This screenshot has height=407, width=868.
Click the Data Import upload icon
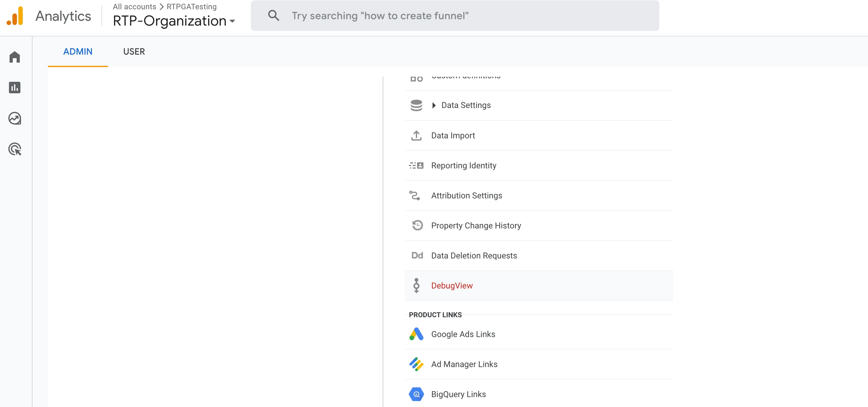pyautogui.click(x=416, y=135)
